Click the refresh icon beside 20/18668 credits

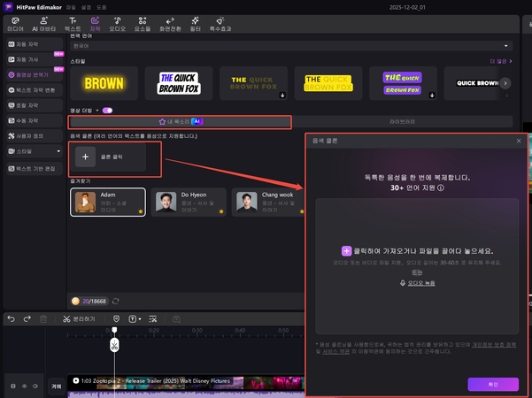pyautogui.click(x=116, y=301)
